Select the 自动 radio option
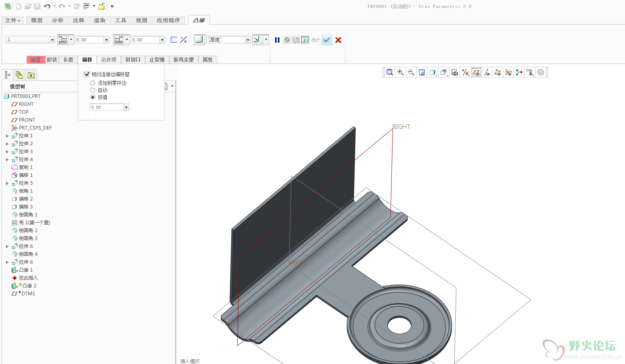Screen dimensions: 625x364 click(x=93, y=90)
